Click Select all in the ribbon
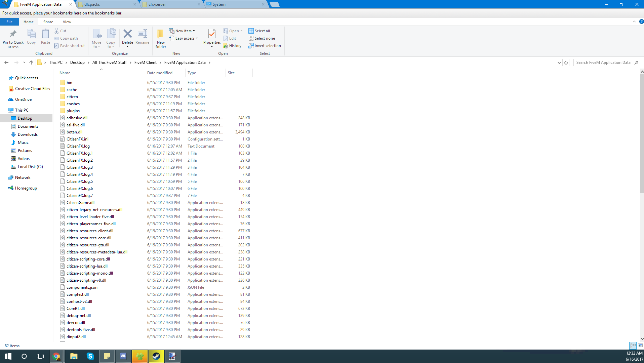Image resolution: width=644 pixels, height=363 pixels. pyautogui.click(x=259, y=31)
